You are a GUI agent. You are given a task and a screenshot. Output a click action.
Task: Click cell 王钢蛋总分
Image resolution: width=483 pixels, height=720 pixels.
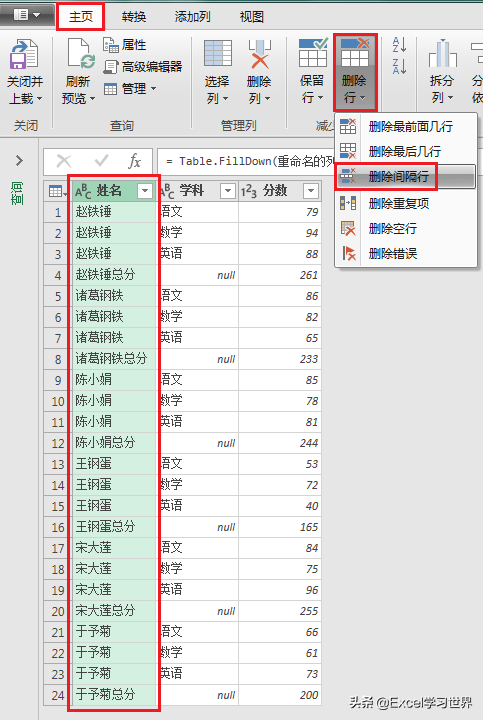[x=115, y=527]
